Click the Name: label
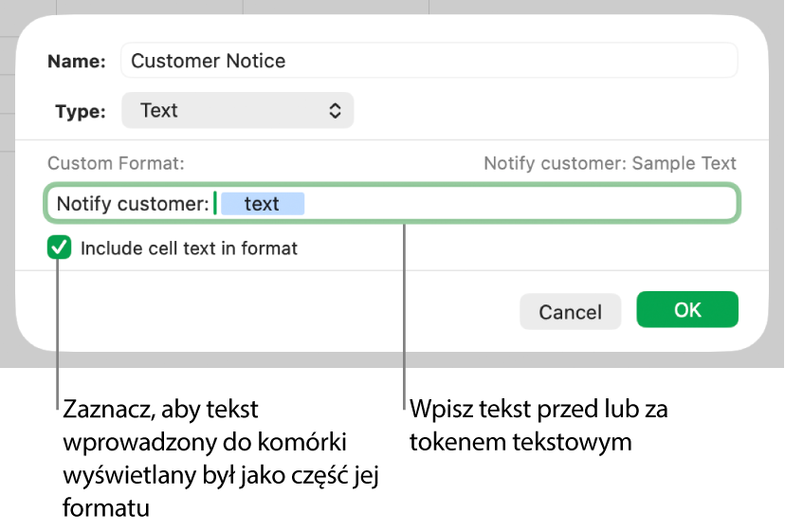This screenshot has width=785, height=532. 77,62
